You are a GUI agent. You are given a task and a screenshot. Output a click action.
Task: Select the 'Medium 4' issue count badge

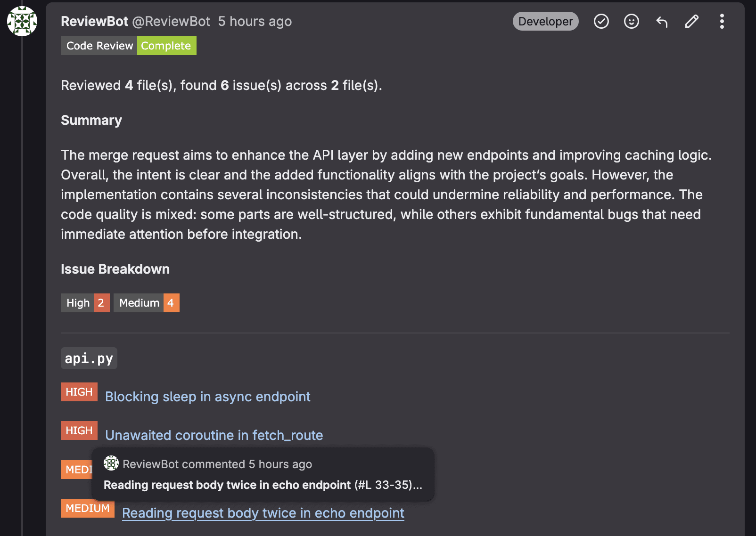pyautogui.click(x=146, y=303)
